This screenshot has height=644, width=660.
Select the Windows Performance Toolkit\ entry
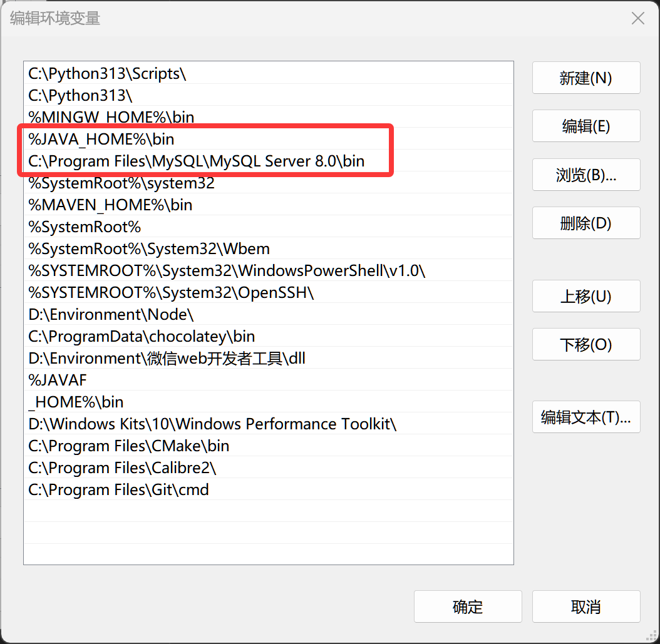click(x=269, y=423)
